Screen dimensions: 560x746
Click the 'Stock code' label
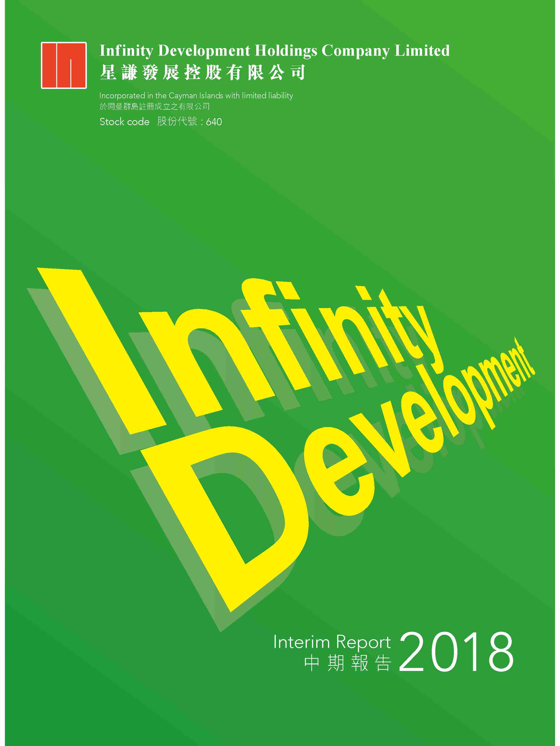pyautogui.click(x=124, y=122)
